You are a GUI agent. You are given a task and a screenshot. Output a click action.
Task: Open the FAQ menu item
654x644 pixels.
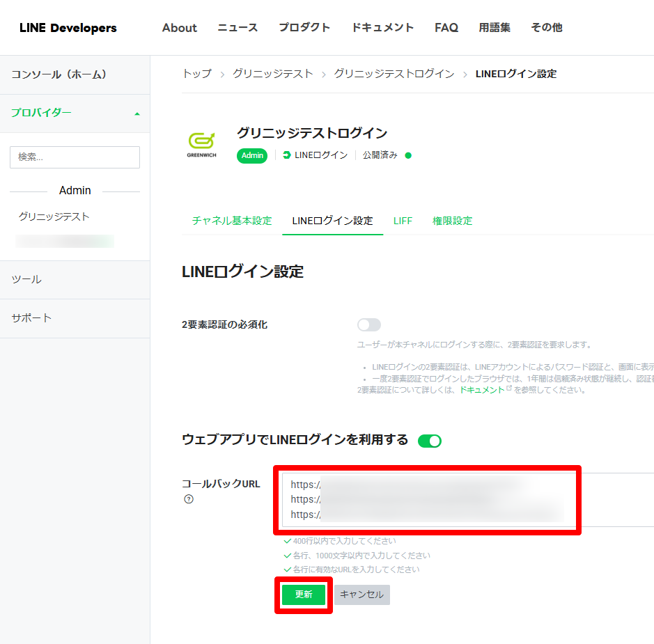(x=446, y=28)
